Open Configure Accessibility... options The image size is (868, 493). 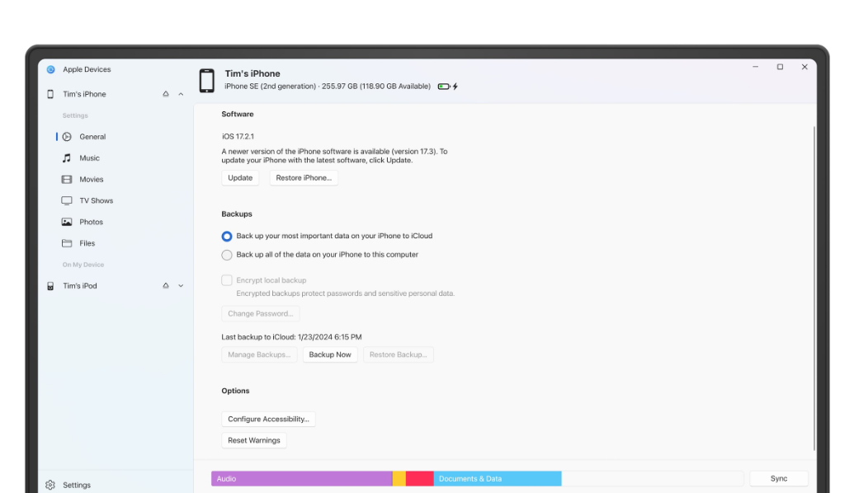point(268,420)
